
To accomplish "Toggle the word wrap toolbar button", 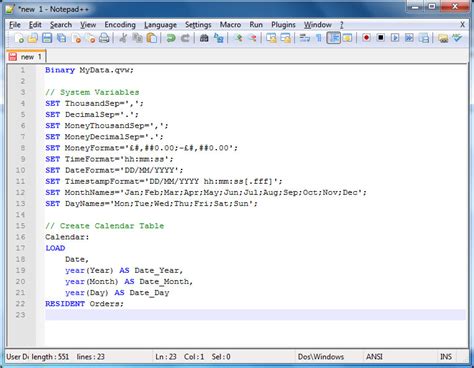I will [x=304, y=38].
